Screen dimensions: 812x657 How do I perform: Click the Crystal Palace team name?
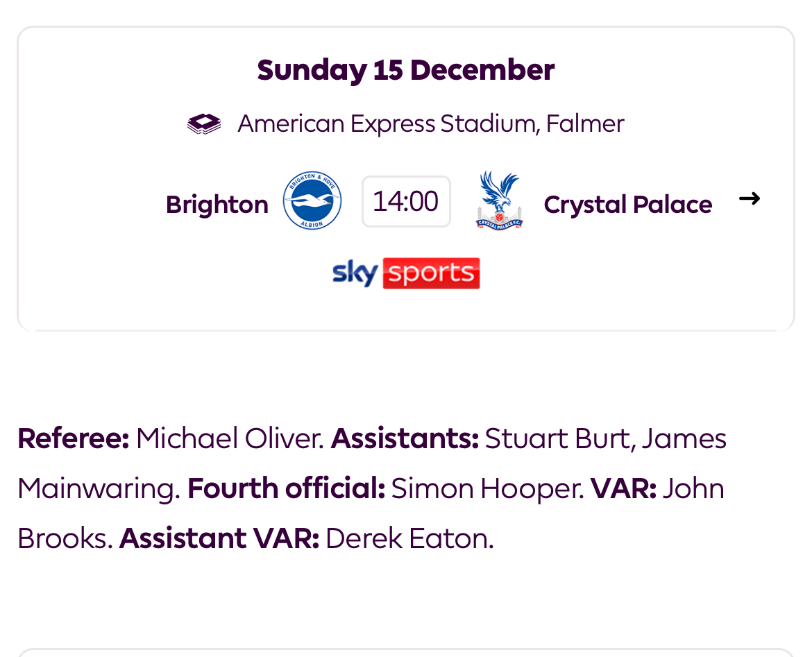(627, 205)
